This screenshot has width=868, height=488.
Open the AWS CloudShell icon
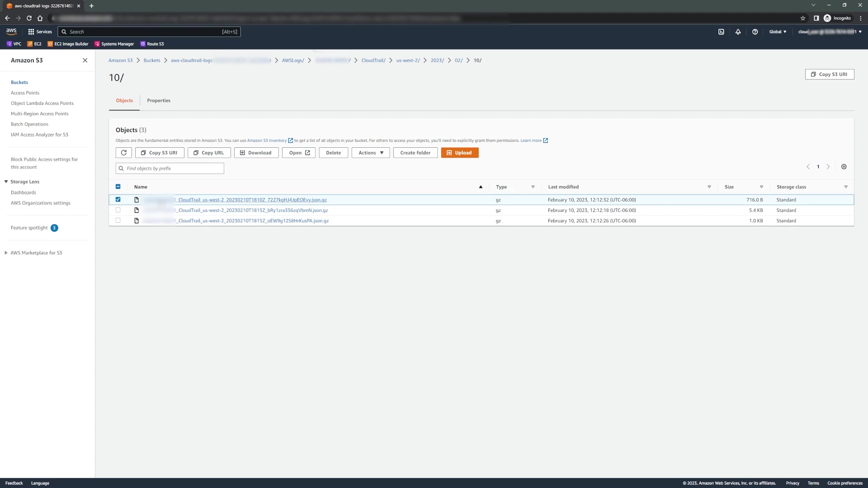point(721,32)
